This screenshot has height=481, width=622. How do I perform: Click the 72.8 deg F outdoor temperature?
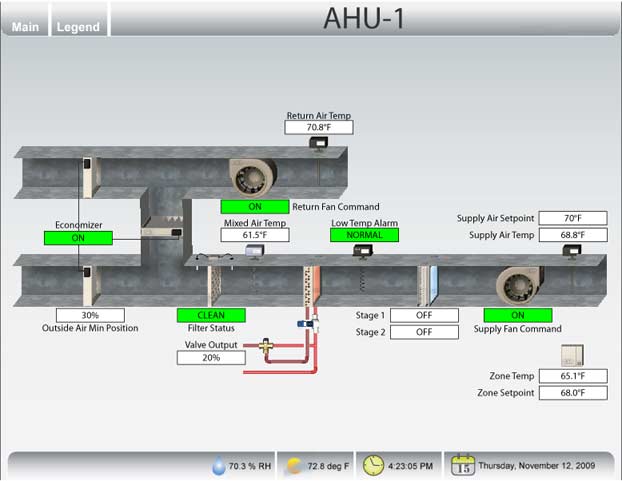click(x=328, y=466)
